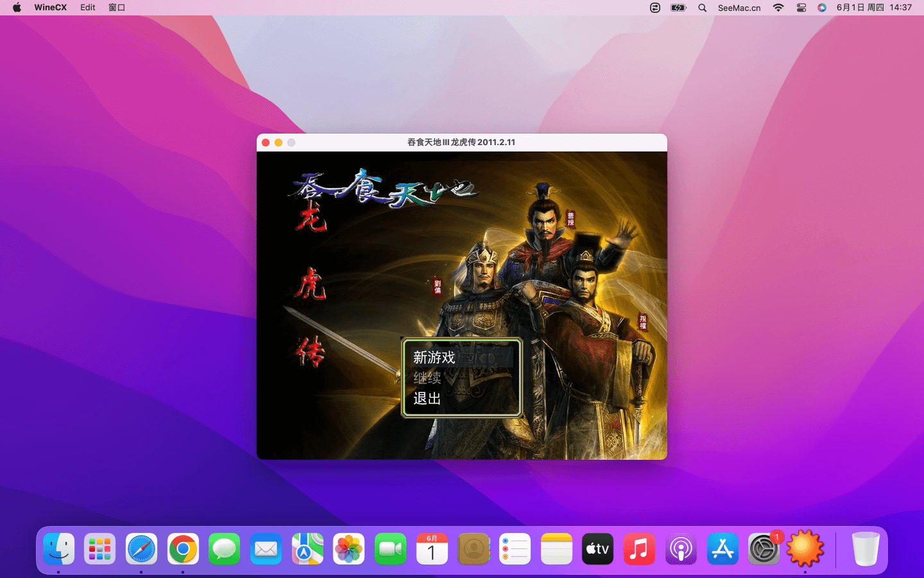
Task: Click the battery status icon
Action: click(678, 8)
